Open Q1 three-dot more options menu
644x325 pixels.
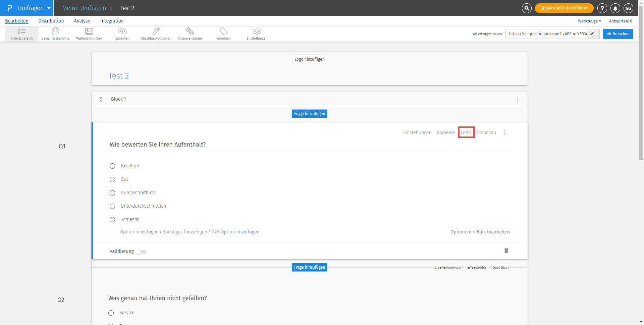[505, 132]
